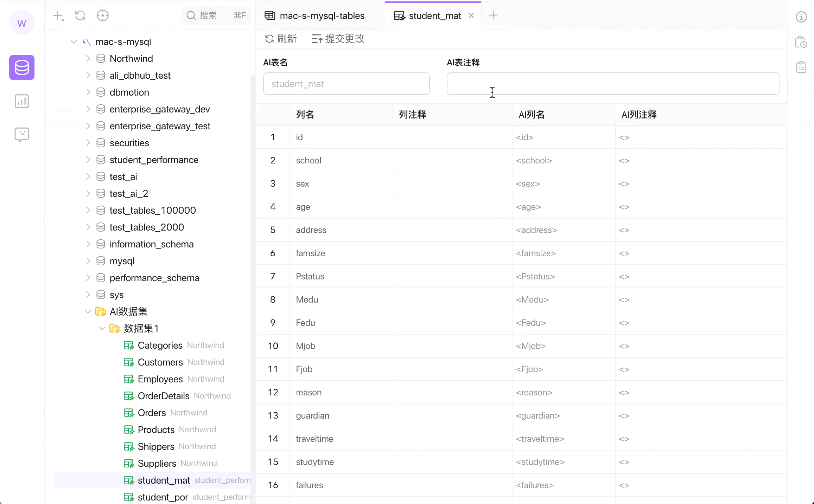
Task: Select Employees table in tree
Action: pyautogui.click(x=160, y=379)
